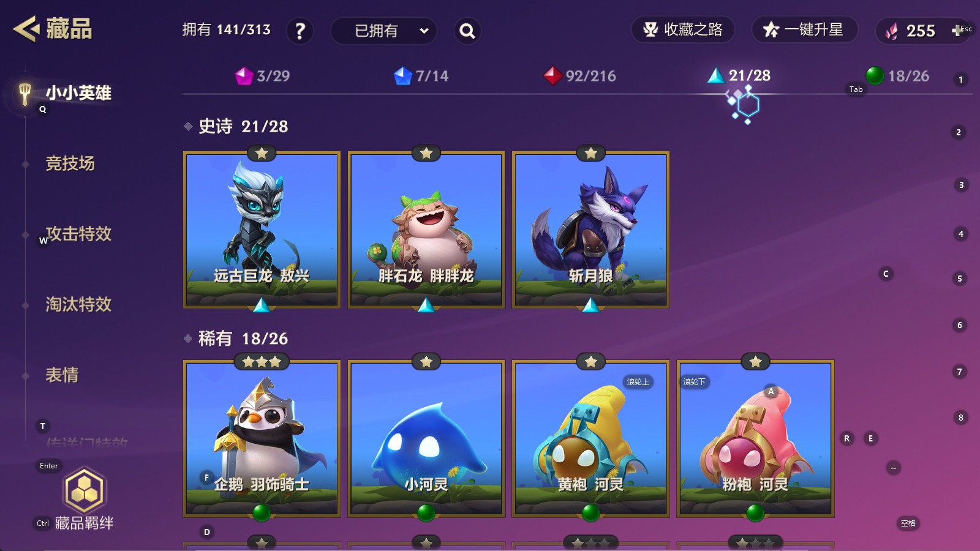Open 攻击特效 in the side menu

click(x=78, y=234)
